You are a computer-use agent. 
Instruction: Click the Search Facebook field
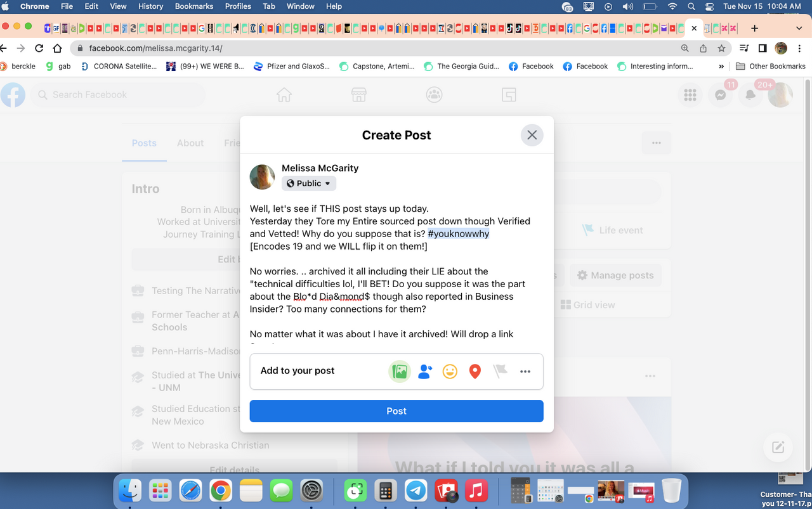[118, 95]
